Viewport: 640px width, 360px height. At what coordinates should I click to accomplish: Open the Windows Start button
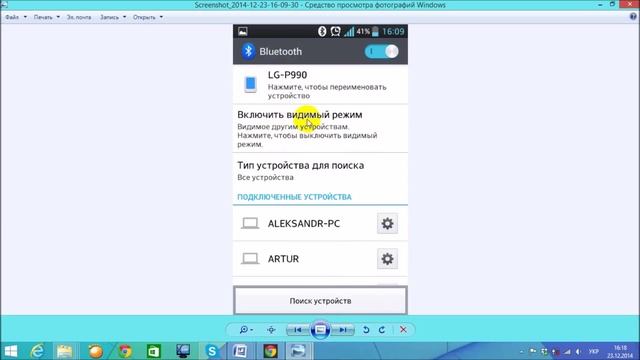pyautogui.click(x=11, y=351)
